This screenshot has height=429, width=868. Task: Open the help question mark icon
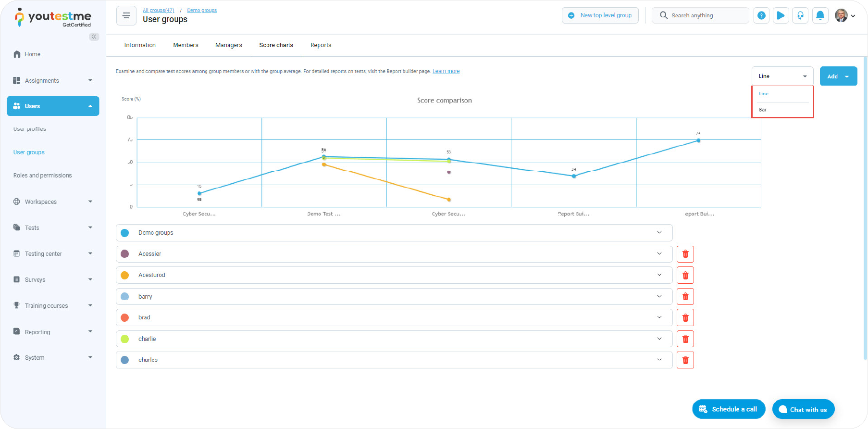pyautogui.click(x=761, y=15)
